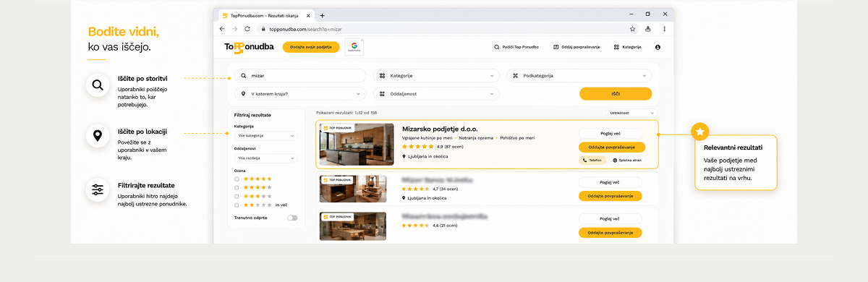Click the TOP PONUDNIK badge on Mizarsko podjetje card

pyautogui.click(x=337, y=128)
